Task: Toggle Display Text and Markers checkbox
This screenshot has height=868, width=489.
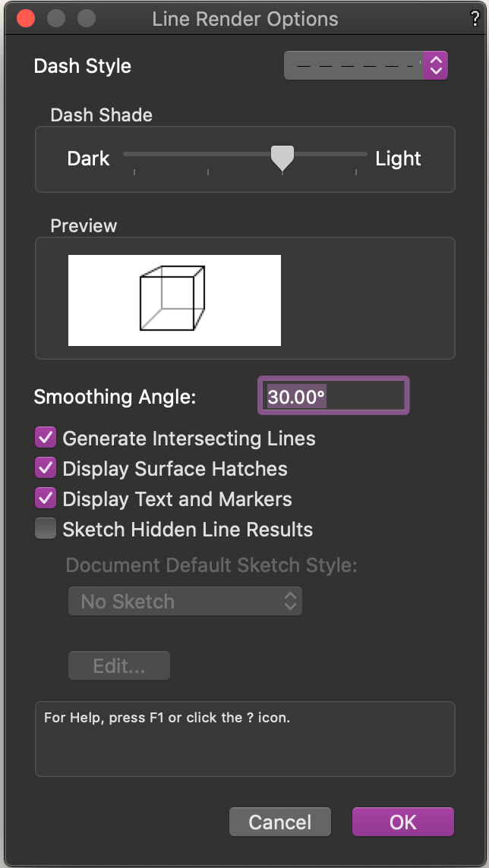Action: pyautogui.click(x=46, y=498)
